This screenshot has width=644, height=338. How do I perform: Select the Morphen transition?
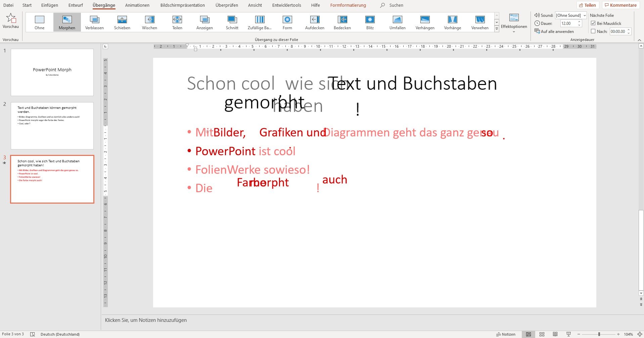click(67, 22)
